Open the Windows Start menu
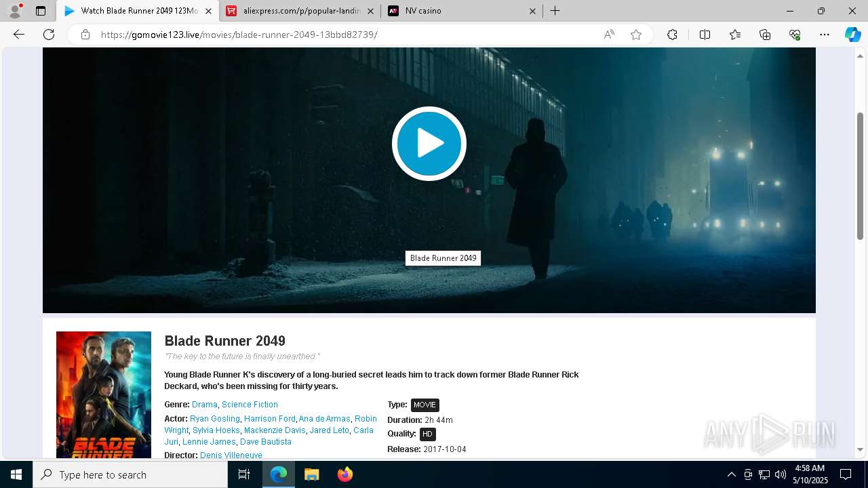The image size is (868, 488). click(16, 474)
